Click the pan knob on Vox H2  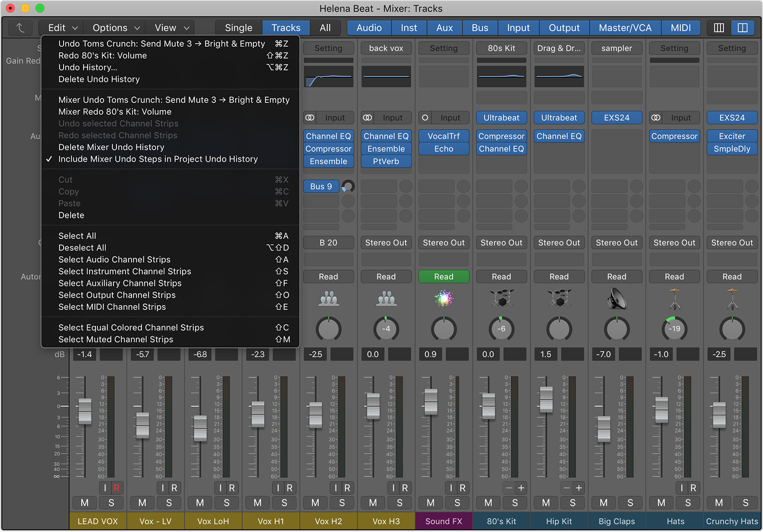pyautogui.click(x=329, y=329)
